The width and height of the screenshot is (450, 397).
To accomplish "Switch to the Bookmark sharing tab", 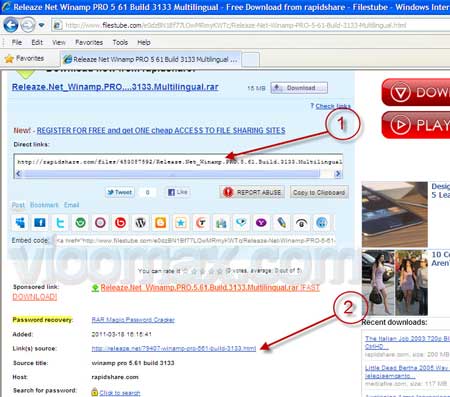I will [44, 205].
